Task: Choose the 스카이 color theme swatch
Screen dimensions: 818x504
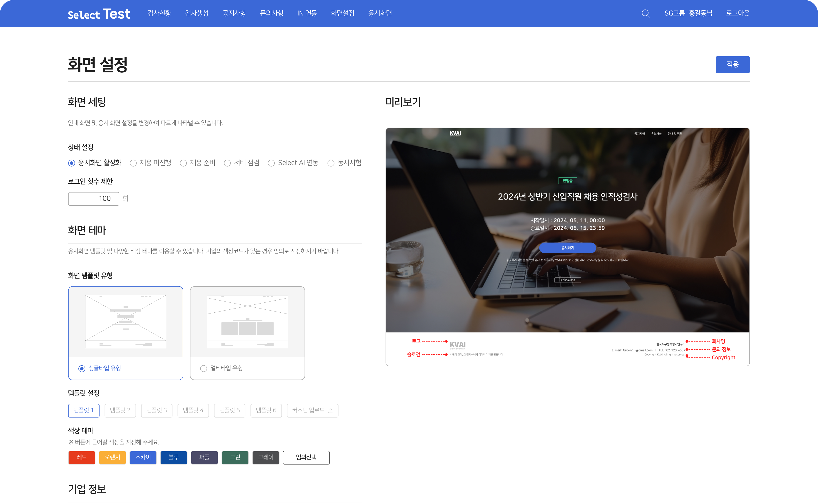Action: pos(143,458)
